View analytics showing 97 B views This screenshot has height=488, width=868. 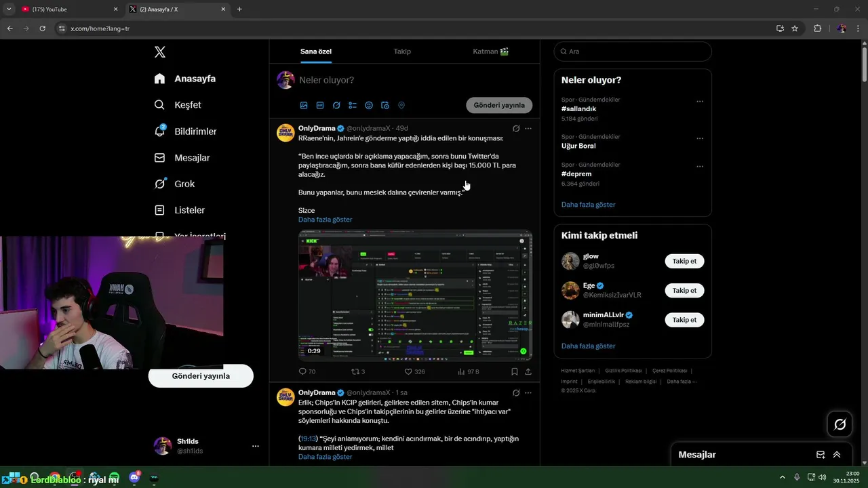pyautogui.click(x=469, y=371)
